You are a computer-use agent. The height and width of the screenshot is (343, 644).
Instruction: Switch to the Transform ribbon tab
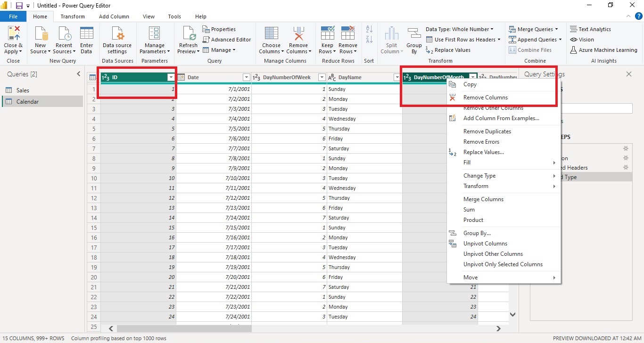pyautogui.click(x=73, y=16)
